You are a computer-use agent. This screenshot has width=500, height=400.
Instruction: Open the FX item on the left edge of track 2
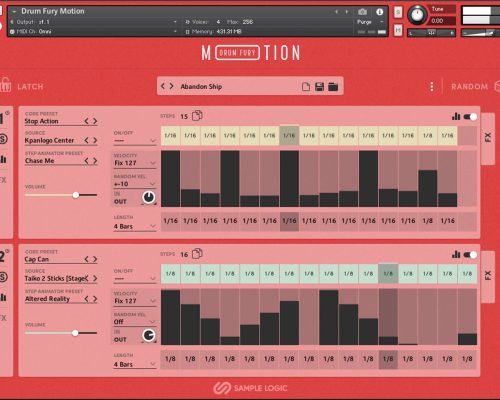[x=3, y=318]
